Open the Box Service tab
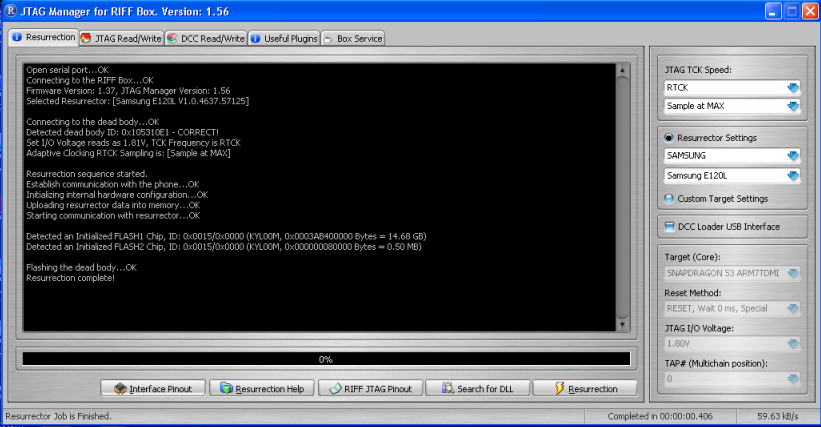 [352, 39]
